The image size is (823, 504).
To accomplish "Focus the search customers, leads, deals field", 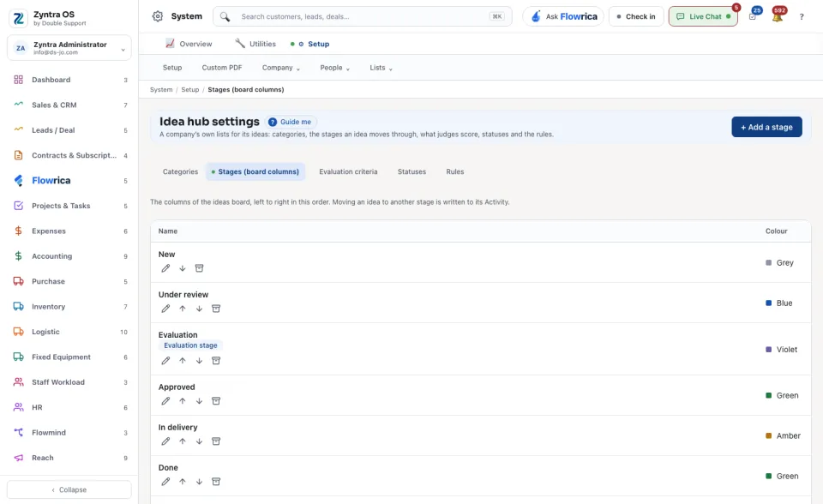I will tap(362, 16).
